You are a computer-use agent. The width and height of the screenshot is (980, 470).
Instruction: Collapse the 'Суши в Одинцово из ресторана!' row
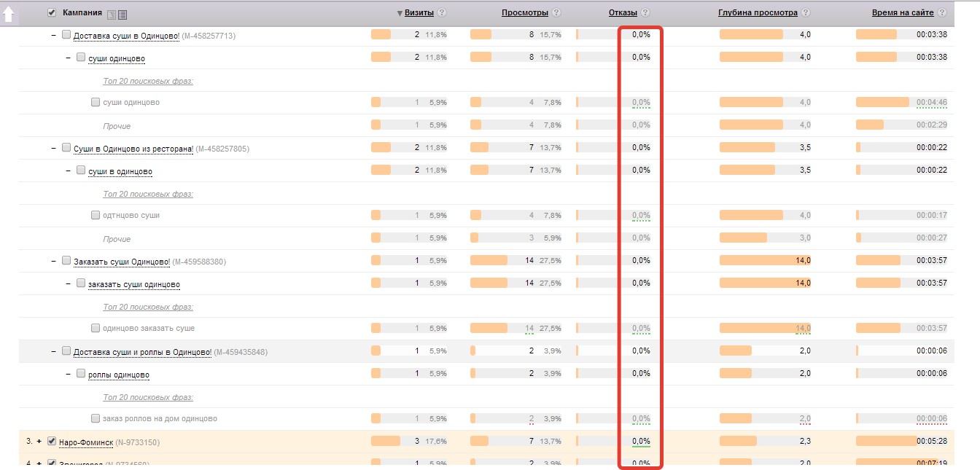(x=53, y=148)
